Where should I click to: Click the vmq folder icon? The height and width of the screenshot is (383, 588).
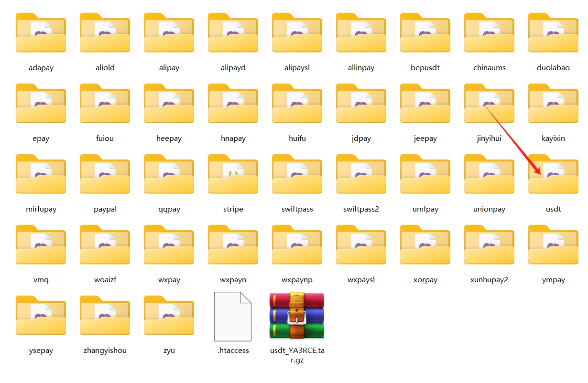pos(41,245)
